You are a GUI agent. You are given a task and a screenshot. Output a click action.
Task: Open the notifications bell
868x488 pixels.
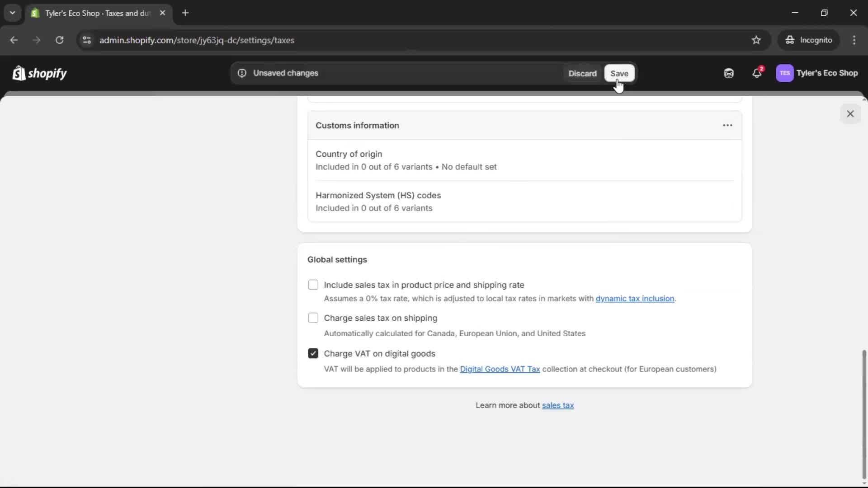click(x=757, y=73)
